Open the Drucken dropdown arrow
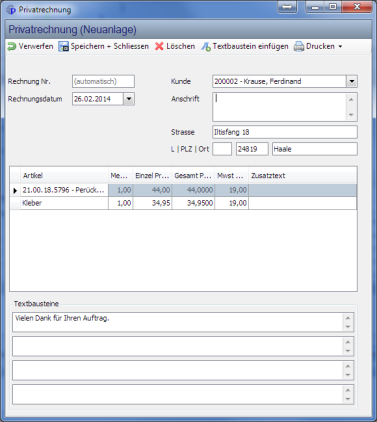Viewport: 377px width, 422px height. 340,47
